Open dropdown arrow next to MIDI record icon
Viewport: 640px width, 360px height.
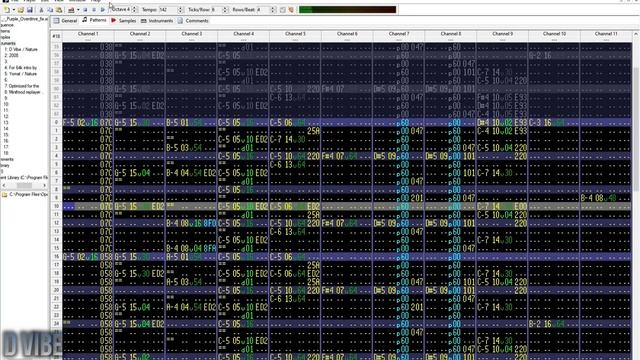point(78,9)
